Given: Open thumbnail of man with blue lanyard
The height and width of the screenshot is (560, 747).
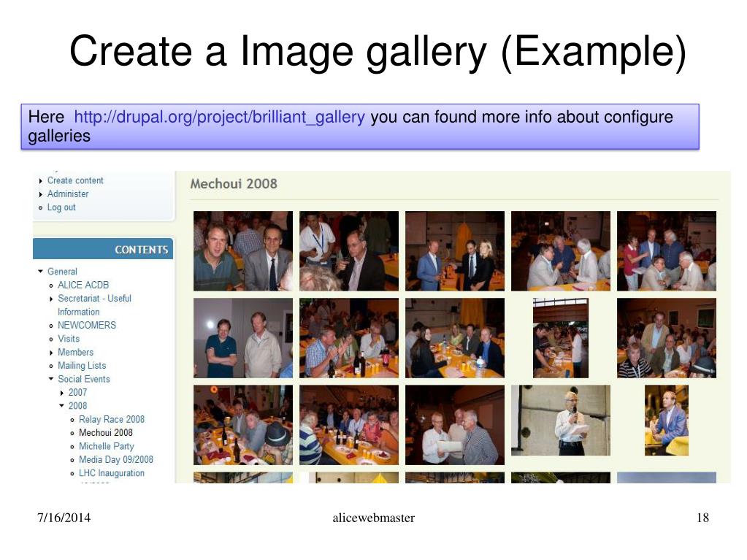Looking at the screenshot, I should (349, 251).
